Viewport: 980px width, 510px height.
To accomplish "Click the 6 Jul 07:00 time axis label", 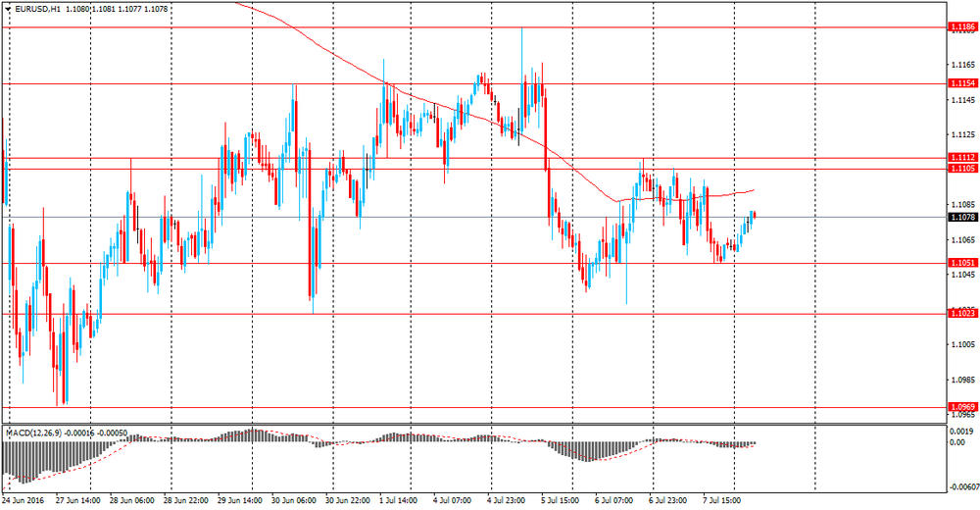I will (x=613, y=500).
